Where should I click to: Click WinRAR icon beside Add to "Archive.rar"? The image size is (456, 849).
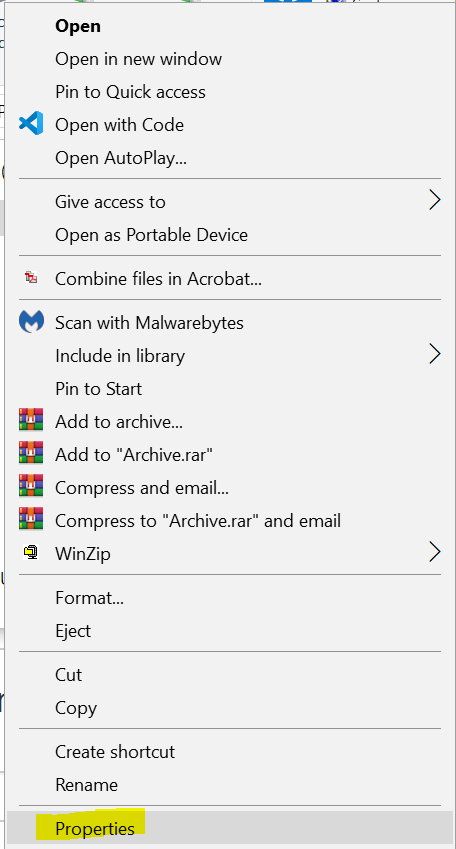pyautogui.click(x=31, y=453)
